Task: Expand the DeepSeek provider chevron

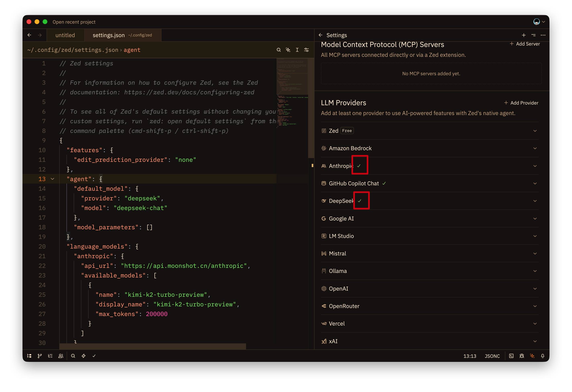Action: pyautogui.click(x=535, y=201)
